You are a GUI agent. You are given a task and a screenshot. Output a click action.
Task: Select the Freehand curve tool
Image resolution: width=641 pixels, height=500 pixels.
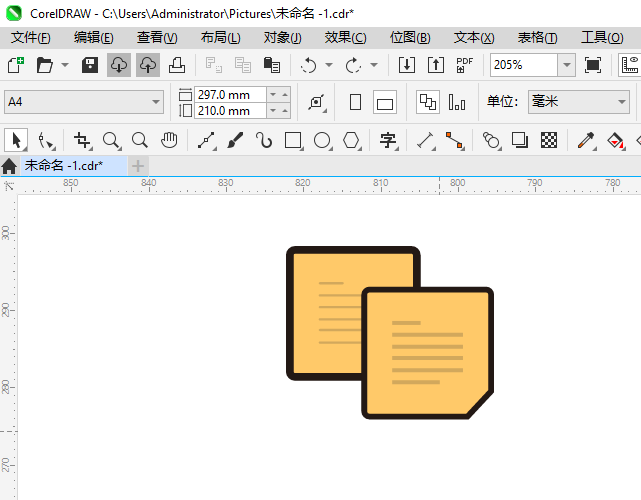click(206, 141)
